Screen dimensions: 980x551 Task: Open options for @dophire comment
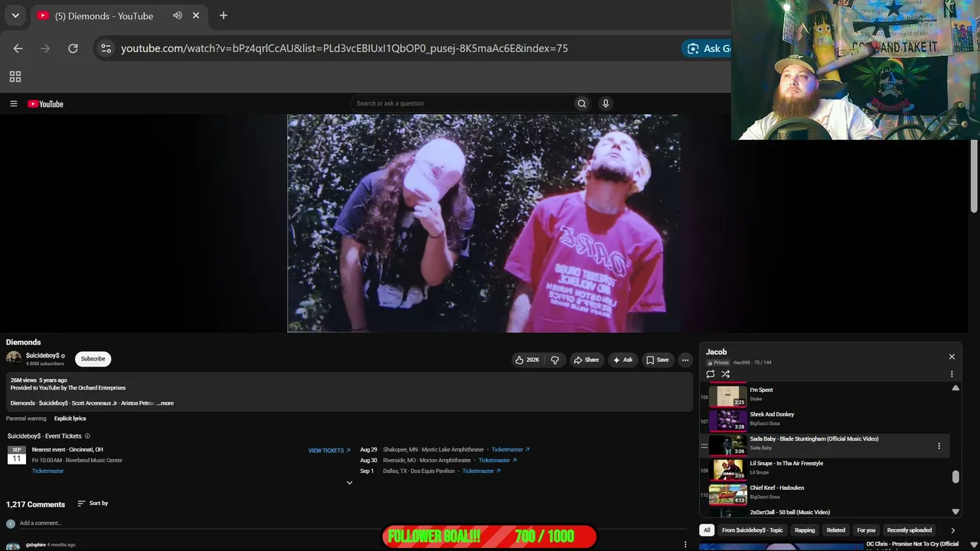click(x=685, y=545)
